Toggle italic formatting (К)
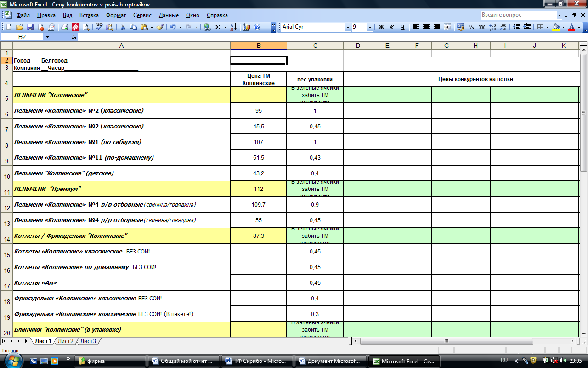 click(391, 27)
